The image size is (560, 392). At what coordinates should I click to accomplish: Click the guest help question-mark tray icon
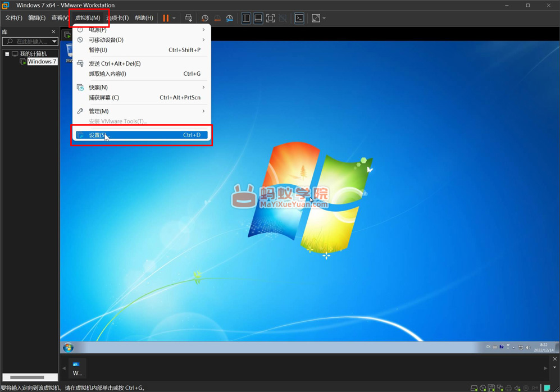[502, 347]
